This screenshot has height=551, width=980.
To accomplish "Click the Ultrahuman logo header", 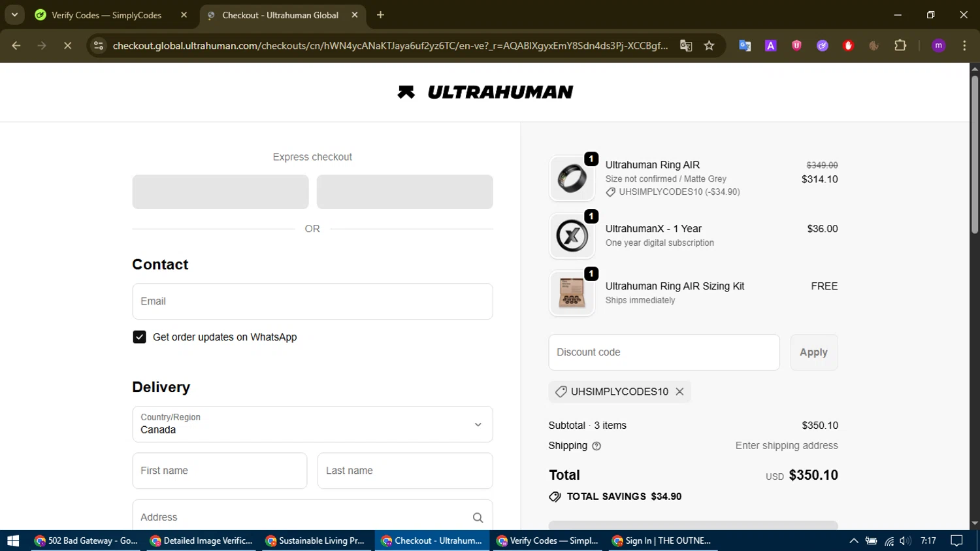I will pos(485,92).
